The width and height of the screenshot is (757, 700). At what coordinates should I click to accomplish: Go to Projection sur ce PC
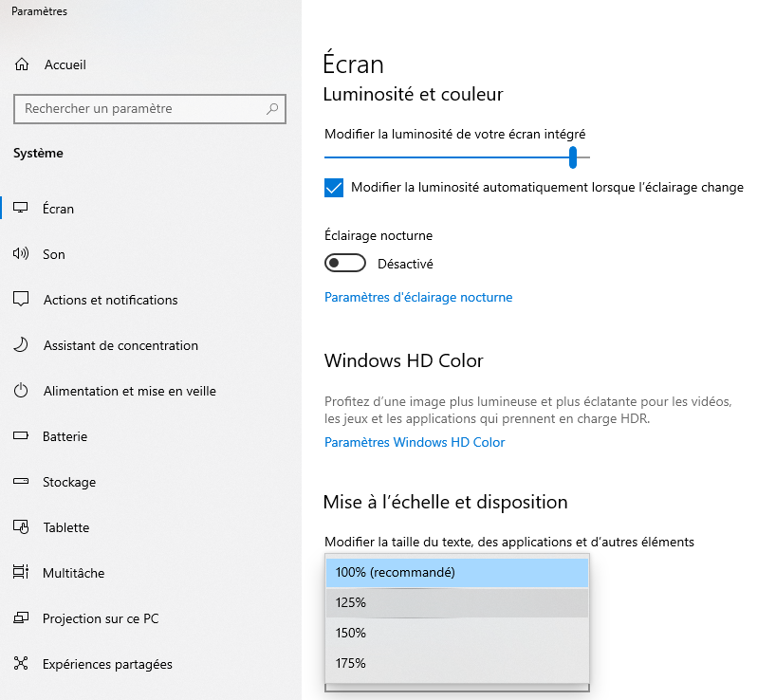point(100,618)
